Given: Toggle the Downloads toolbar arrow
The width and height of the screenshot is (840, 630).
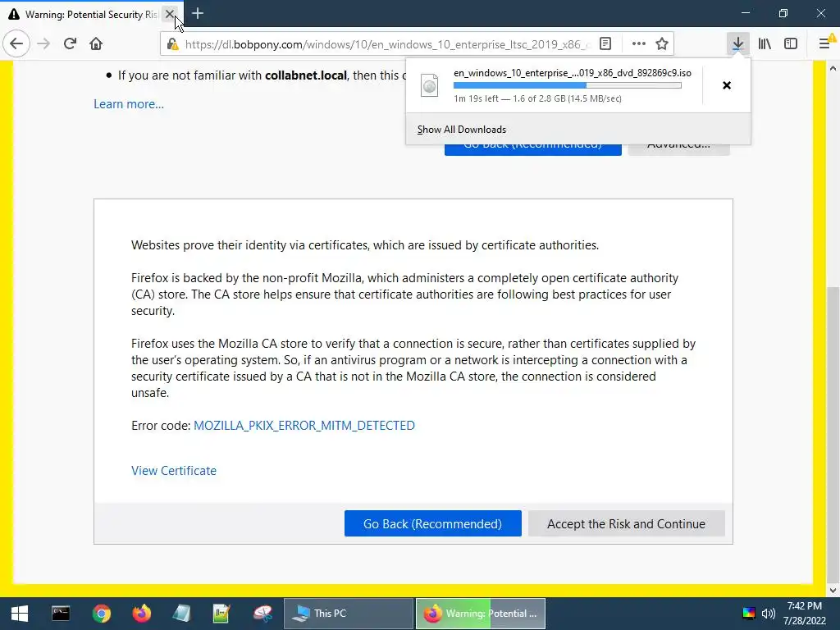Looking at the screenshot, I should click(x=737, y=43).
